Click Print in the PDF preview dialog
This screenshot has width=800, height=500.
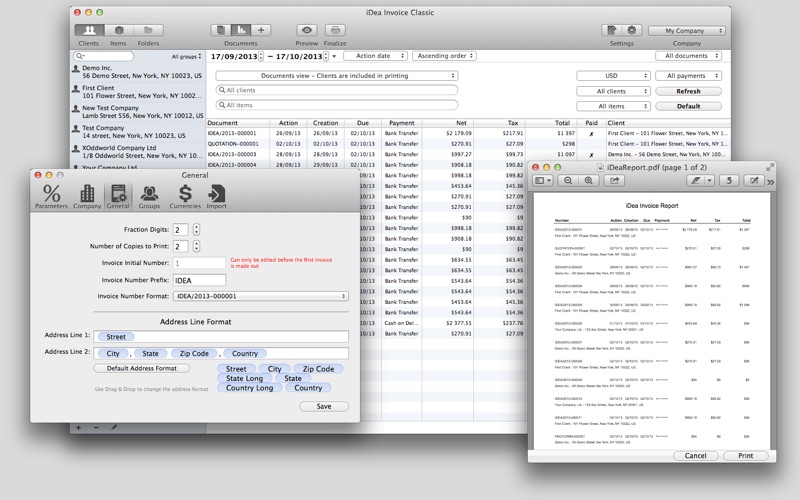745,455
